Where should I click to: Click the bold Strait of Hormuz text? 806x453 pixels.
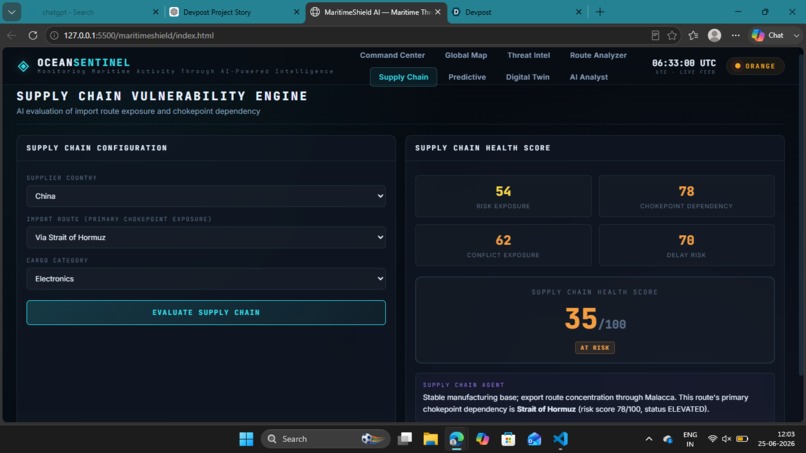pyautogui.click(x=546, y=409)
